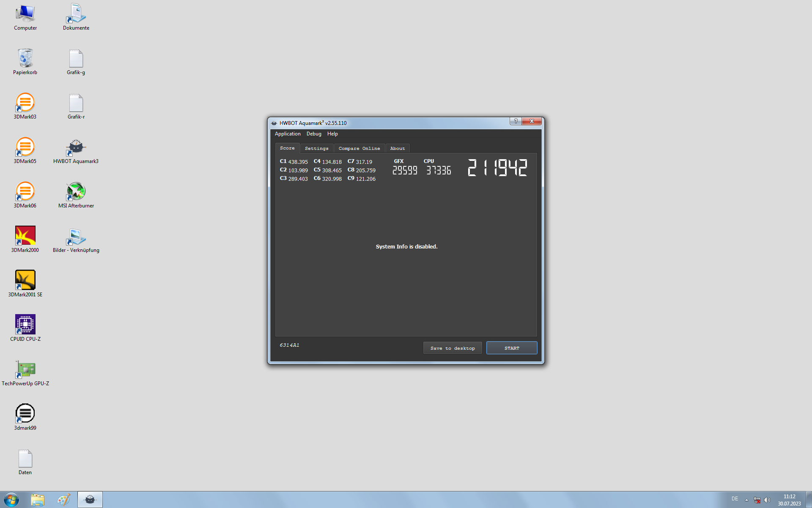Image resolution: width=812 pixels, height=508 pixels.
Task: Select the 3DMark2000 shortcut
Action: point(25,240)
